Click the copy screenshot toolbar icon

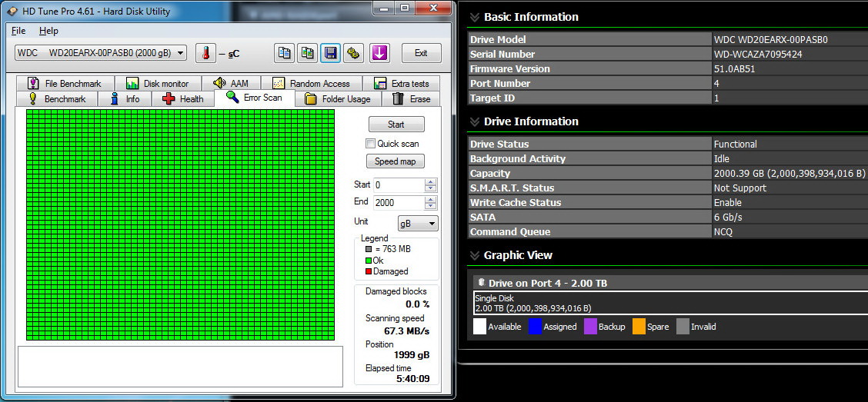pos(308,53)
